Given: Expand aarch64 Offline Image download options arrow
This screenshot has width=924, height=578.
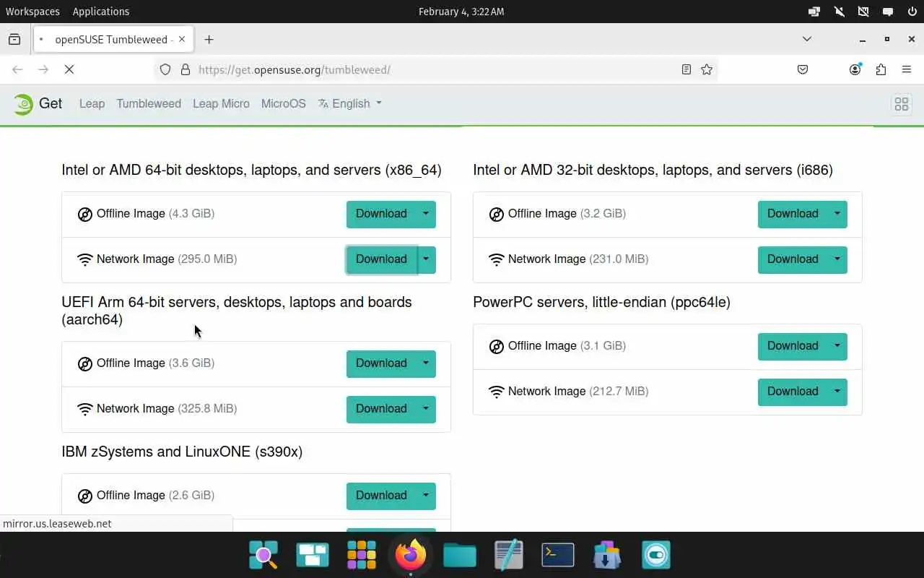Looking at the screenshot, I should coord(426,363).
